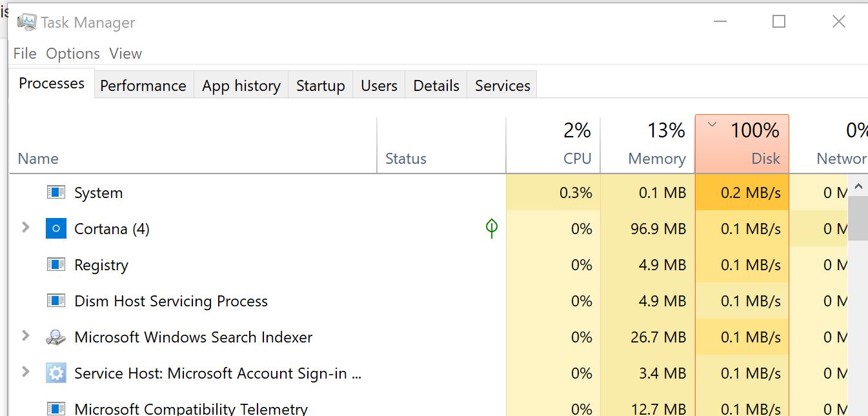The width and height of the screenshot is (868, 416).
Task: Click the Dism Host Servicing Process icon
Action: tap(56, 301)
